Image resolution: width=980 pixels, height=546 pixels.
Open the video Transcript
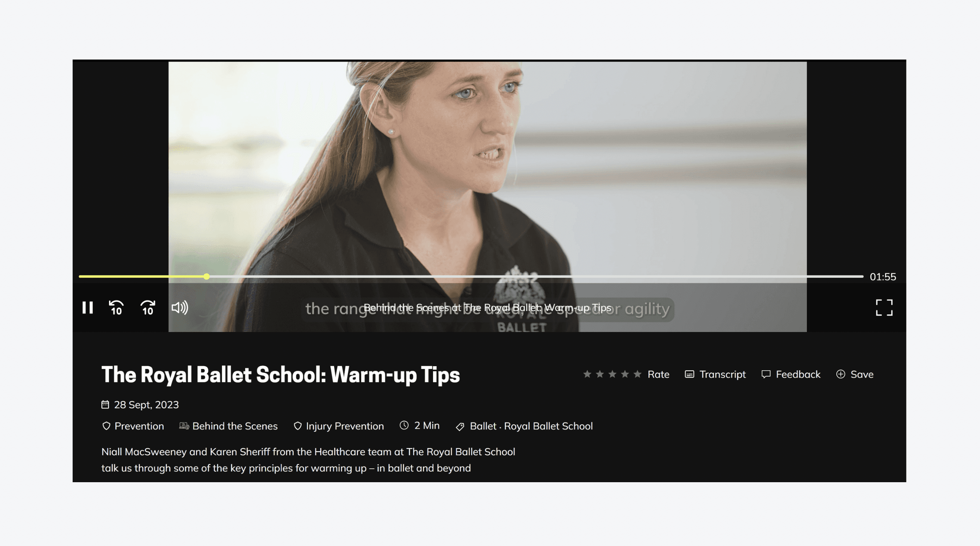(715, 374)
